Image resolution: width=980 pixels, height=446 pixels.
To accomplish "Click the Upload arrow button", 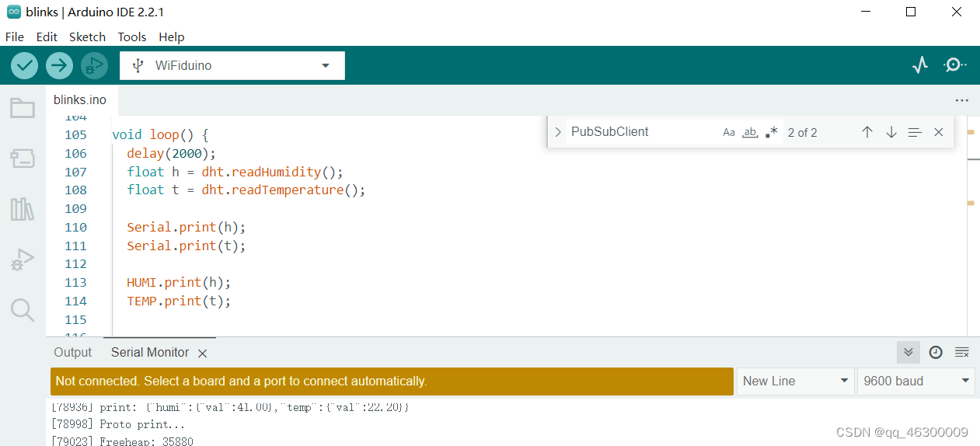I will point(59,65).
